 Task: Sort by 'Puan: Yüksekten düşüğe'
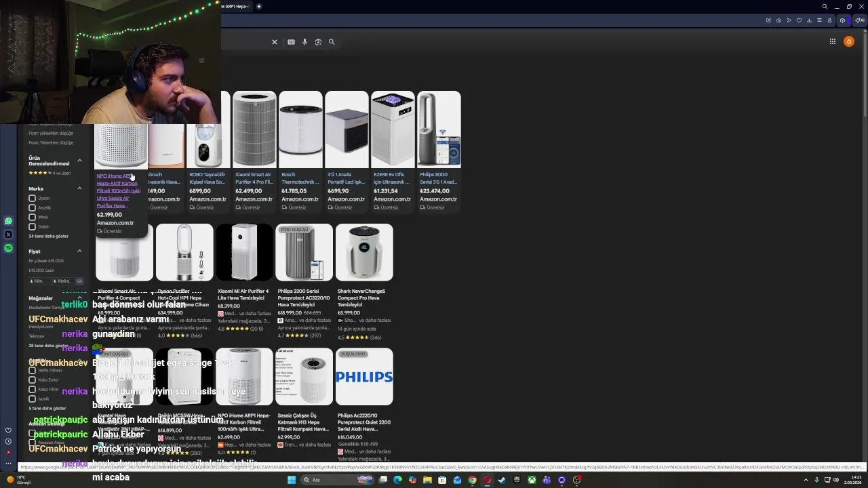[x=51, y=143]
